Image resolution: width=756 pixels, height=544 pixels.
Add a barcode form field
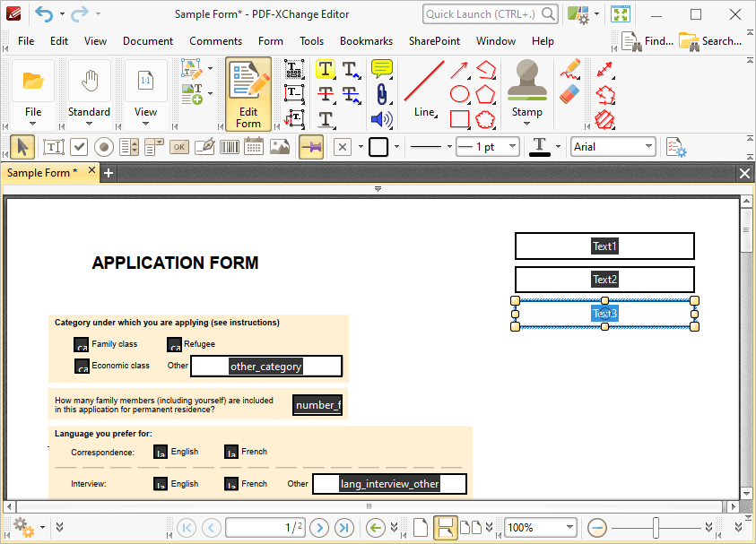(230, 147)
